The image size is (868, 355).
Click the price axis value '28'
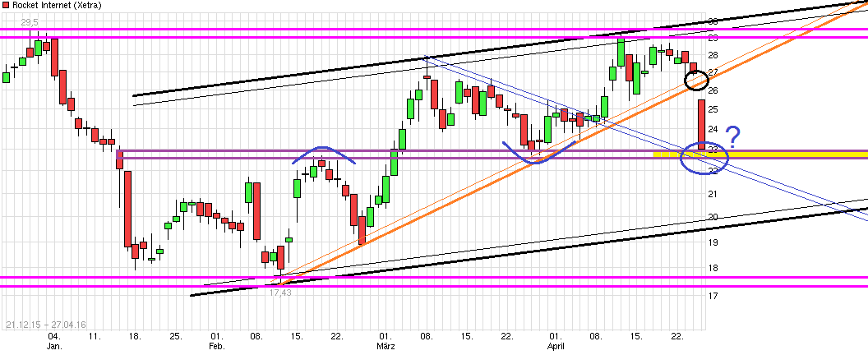[x=713, y=55]
